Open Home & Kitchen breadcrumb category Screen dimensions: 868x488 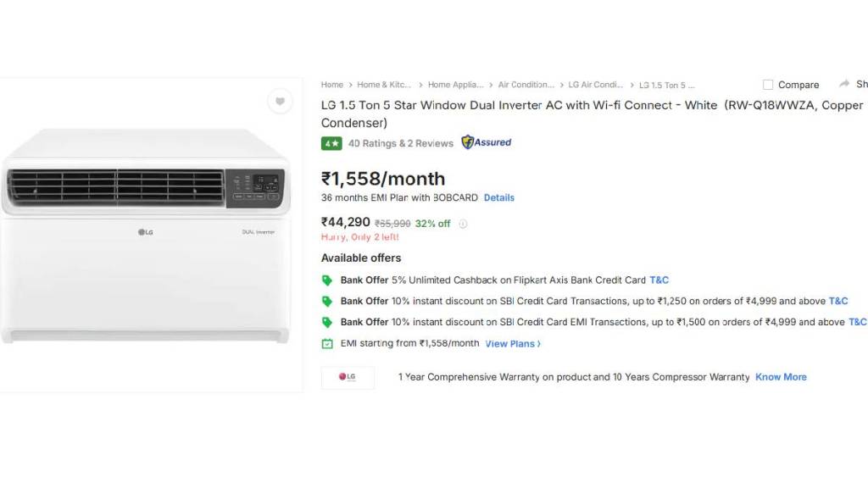click(384, 85)
